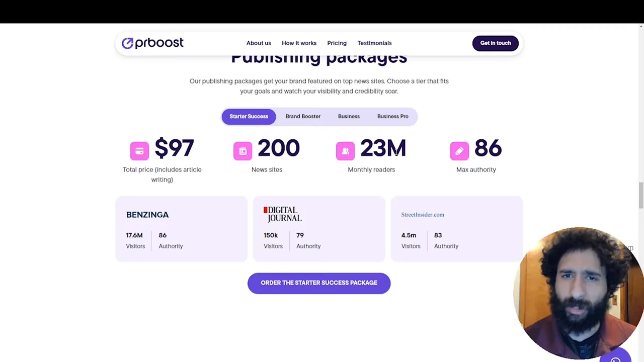Open the chat widget icon at bottom right
The width and height of the screenshot is (644, 362).
[615, 357]
